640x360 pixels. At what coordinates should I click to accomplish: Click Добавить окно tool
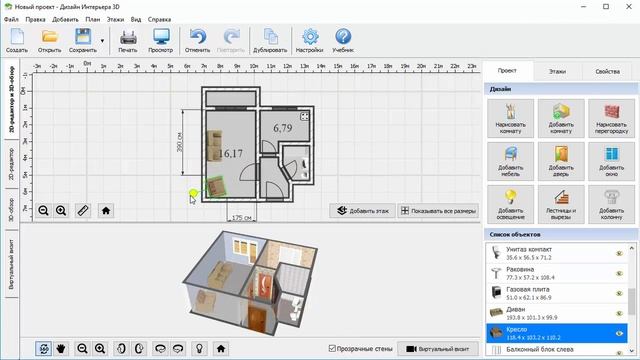point(611,161)
